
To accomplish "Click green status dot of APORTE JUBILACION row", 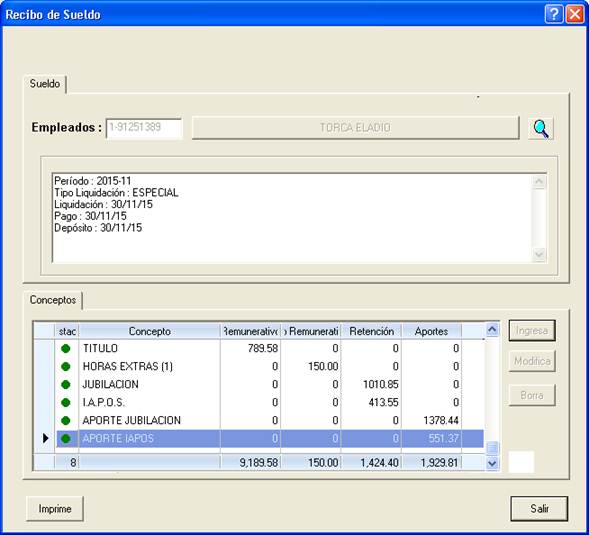I will 65,420.
